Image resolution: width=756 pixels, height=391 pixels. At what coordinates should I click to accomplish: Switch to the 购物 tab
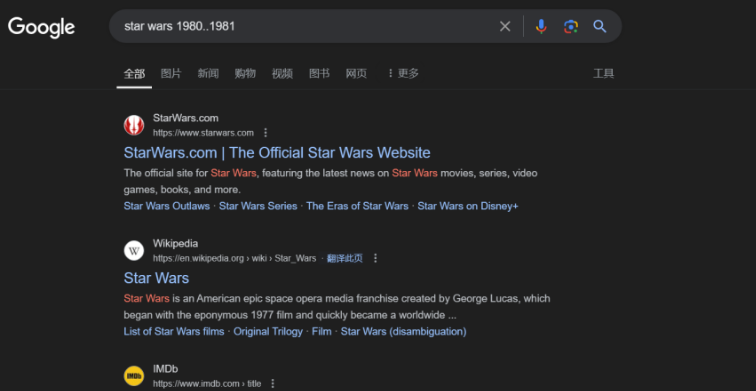coord(245,74)
